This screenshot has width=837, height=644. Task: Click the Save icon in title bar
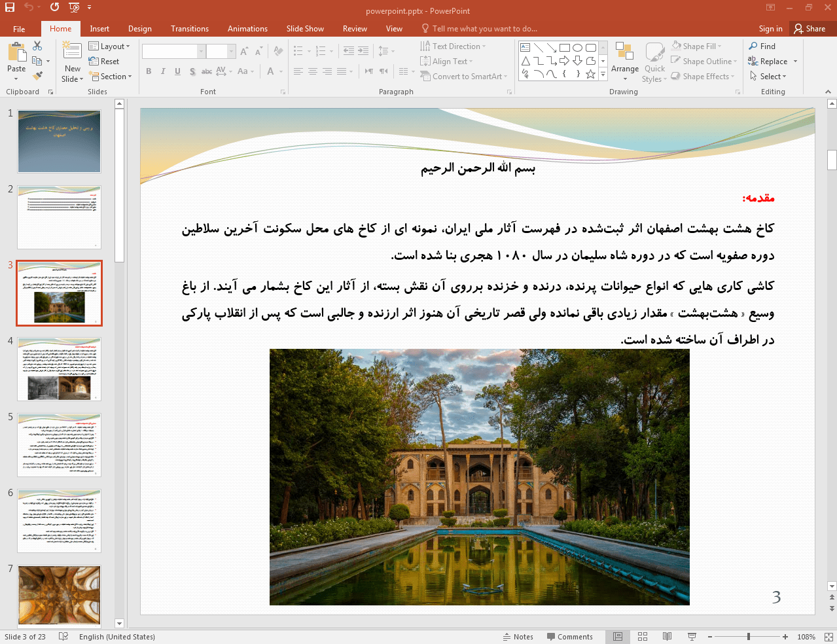pyautogui.click(x=10, y=7)
